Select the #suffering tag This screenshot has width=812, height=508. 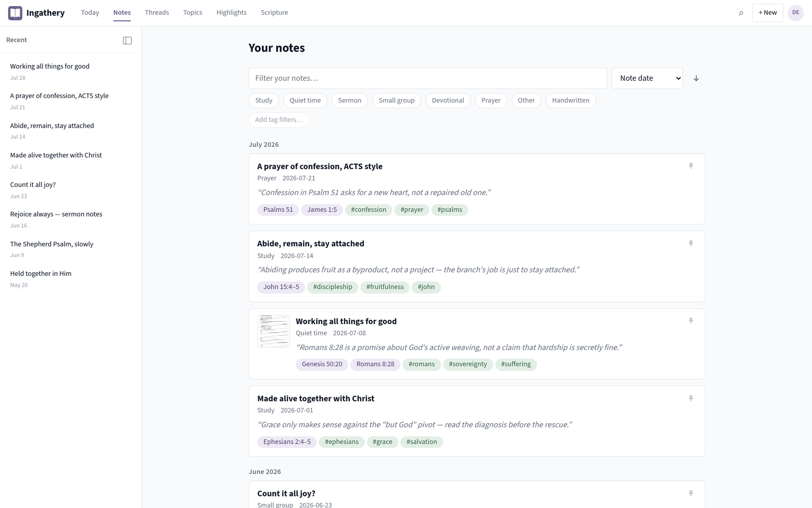[x=516, y=364]
